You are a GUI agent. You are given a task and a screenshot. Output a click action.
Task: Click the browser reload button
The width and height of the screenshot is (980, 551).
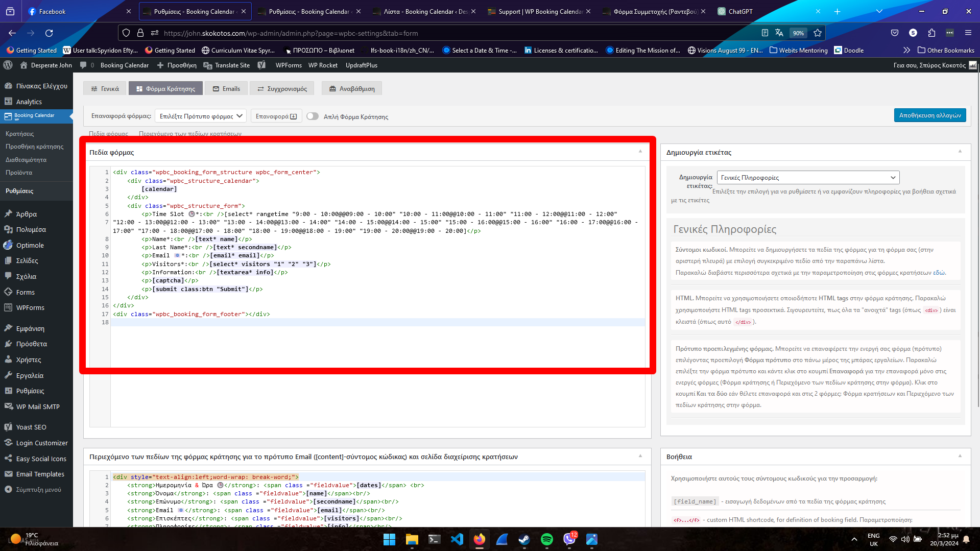pos(49,33)
